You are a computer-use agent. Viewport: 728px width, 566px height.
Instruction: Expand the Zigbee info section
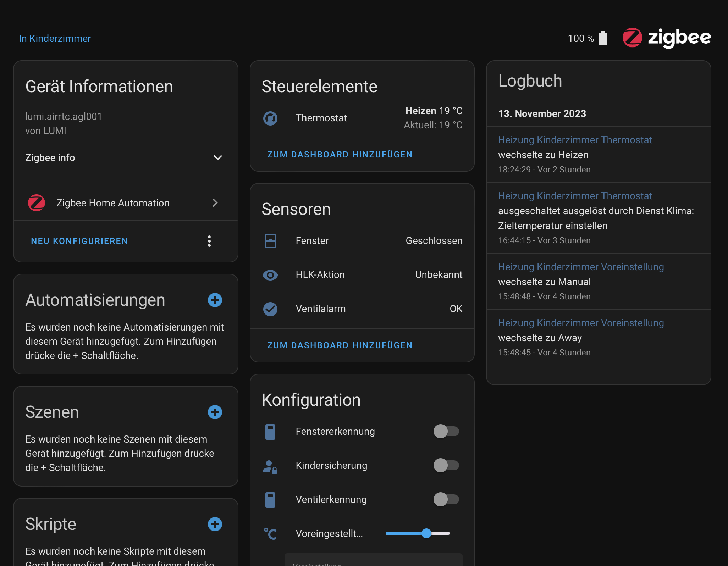point(218,158)
